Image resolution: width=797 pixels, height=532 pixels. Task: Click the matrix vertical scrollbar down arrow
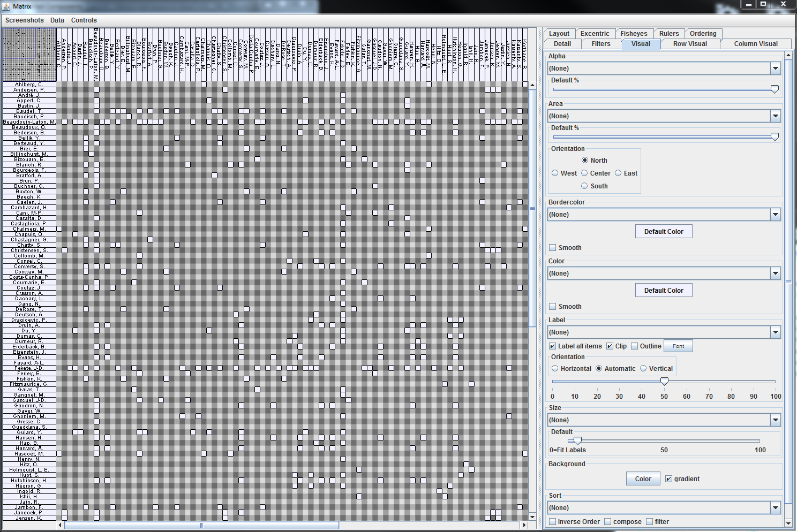(x=532, y=516)
